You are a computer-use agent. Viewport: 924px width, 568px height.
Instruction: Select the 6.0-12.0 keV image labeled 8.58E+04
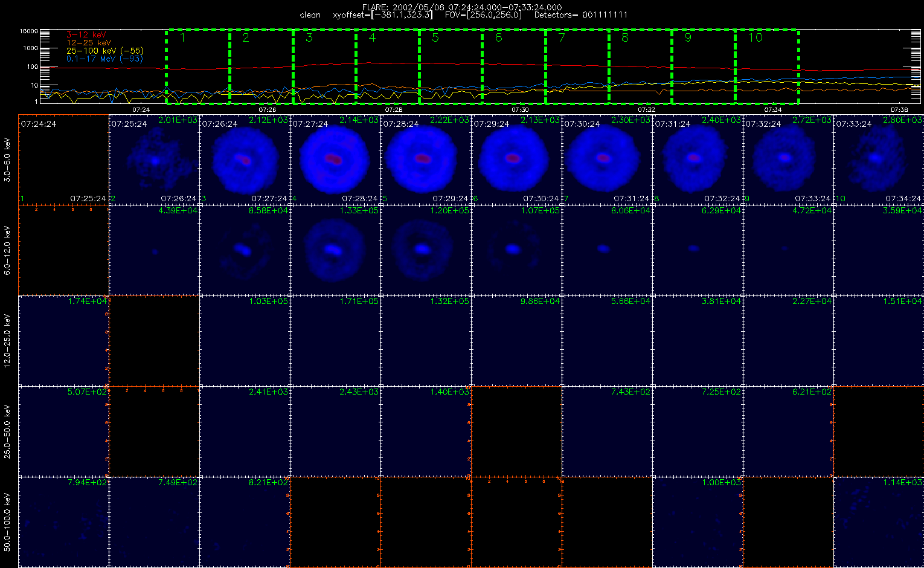tap(245, 250)
